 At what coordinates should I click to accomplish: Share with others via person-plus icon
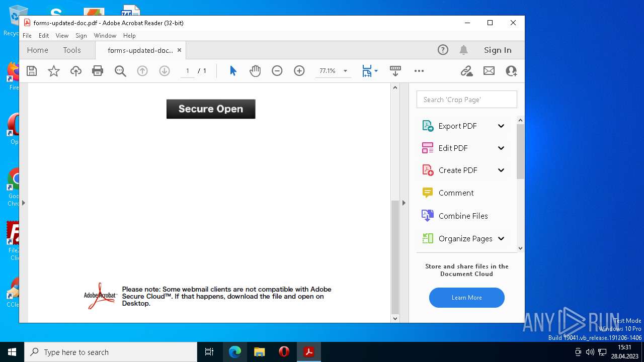pyautogui.click(x=511, y=71)
